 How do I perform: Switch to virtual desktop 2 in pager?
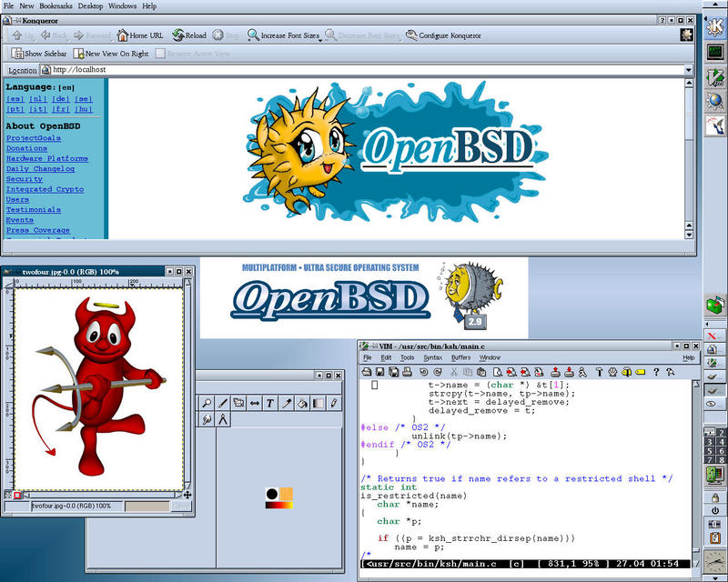721,433
